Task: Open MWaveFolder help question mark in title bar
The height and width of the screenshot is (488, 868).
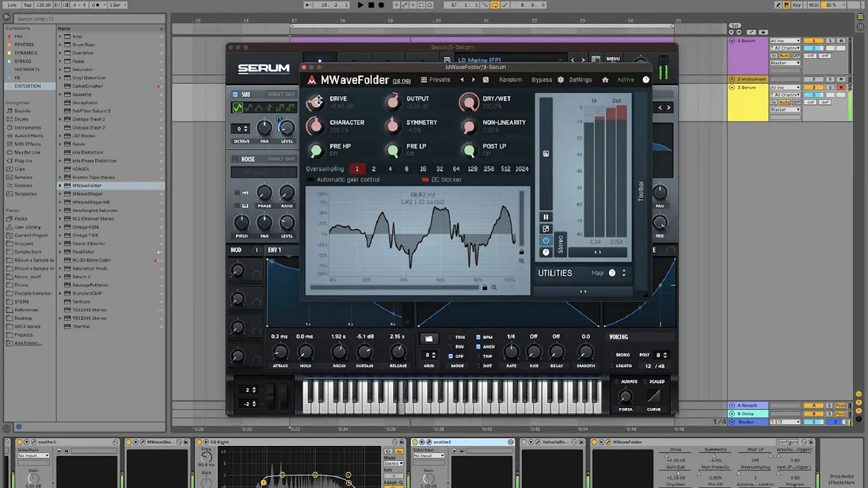Action: click(x=646, y=79)
